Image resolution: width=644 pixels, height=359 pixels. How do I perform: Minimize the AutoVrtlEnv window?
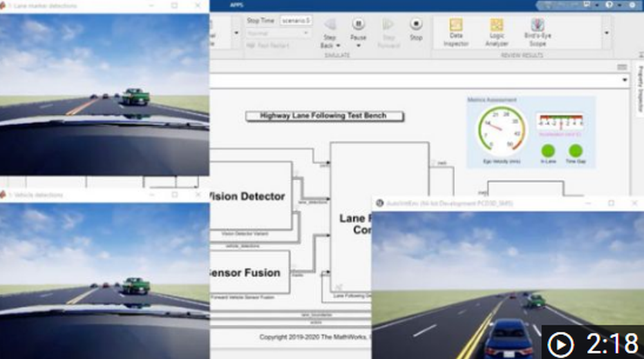pos(588,203)
